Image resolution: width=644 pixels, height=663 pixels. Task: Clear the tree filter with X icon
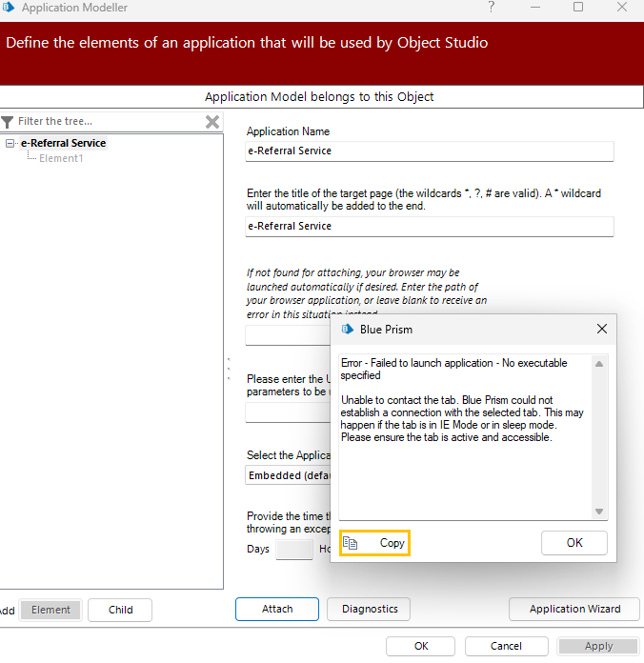coord(212,122)
